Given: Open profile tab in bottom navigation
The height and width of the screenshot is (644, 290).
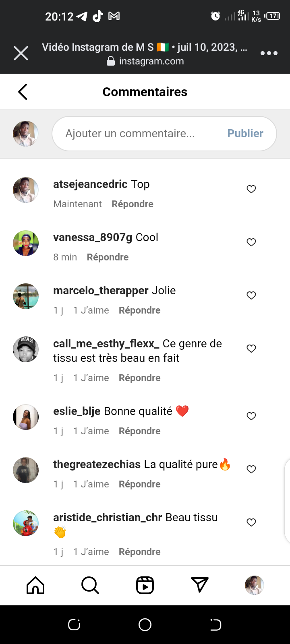Looking at the screenshot, I should coord(255,585).
